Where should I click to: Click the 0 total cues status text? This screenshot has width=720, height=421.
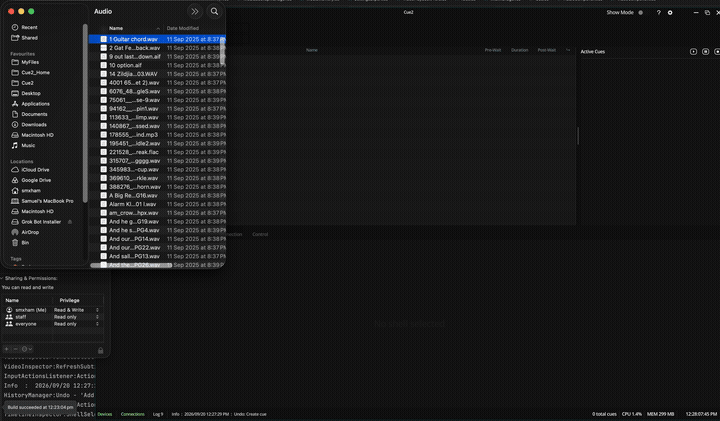click(604, 414)
